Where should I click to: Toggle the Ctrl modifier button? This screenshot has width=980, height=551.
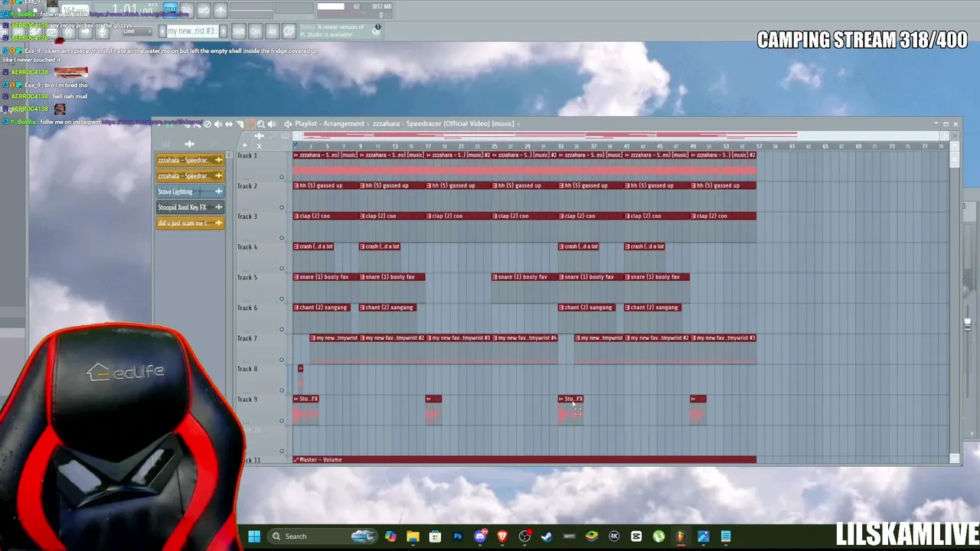[256, 31]
